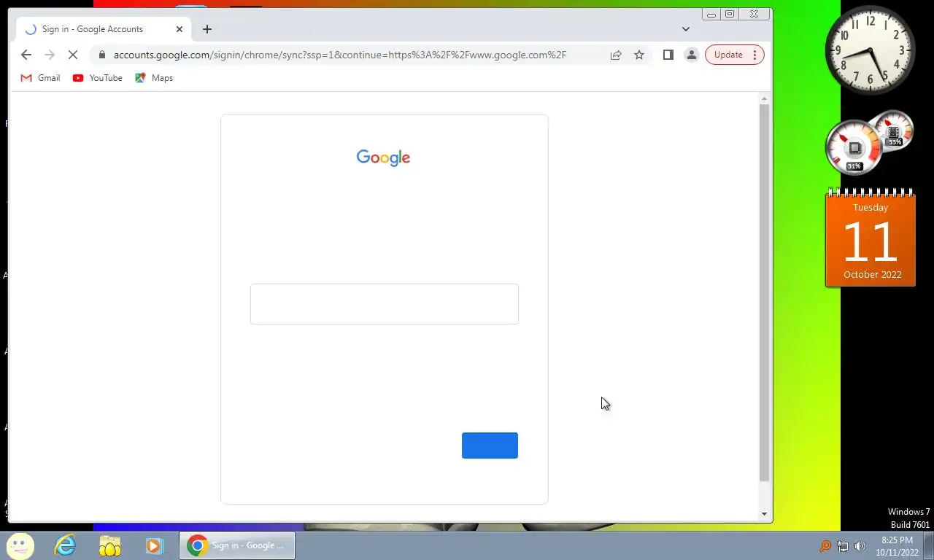The image size is (934, 560).
Task: Click the blue button in sign-in card
Action: click(x=490, y=446)
